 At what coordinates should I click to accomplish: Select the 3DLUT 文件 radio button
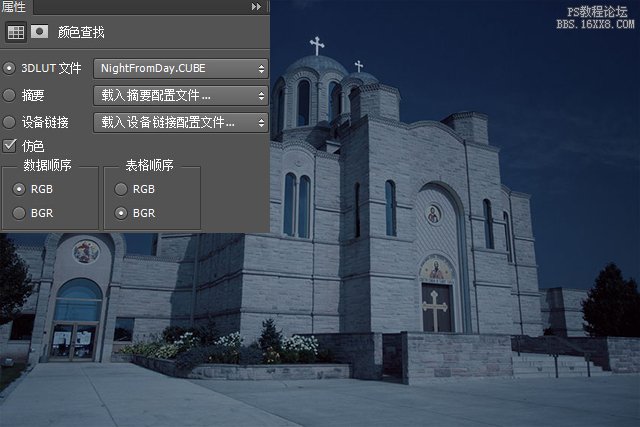pyautogui.click(x=9, y=68)
